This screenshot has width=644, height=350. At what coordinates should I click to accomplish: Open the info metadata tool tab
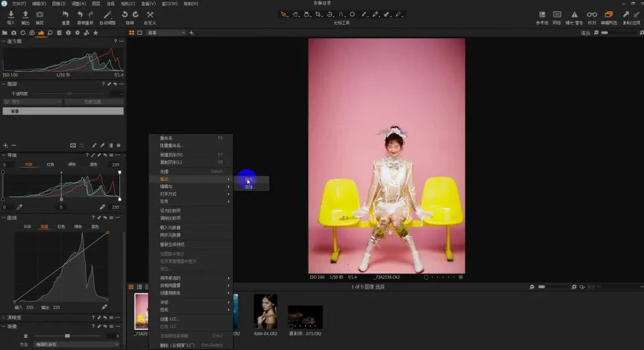pos(68,33)
